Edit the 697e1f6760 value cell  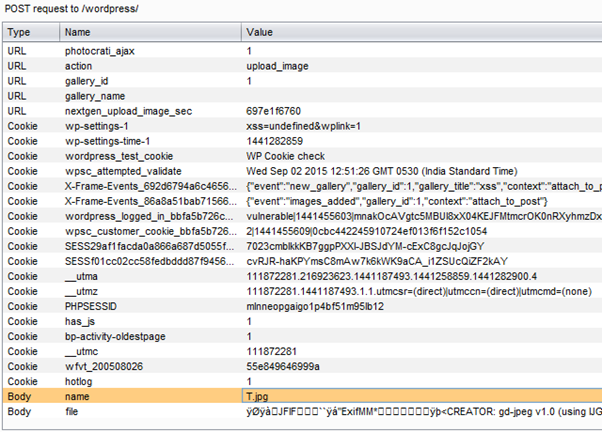pos(274,113)
